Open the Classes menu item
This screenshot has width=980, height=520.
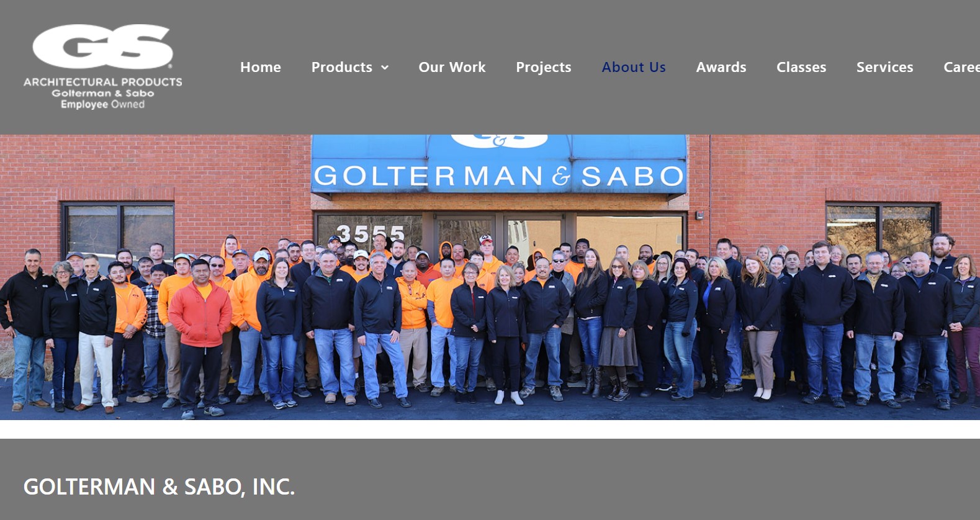[801, 67]
